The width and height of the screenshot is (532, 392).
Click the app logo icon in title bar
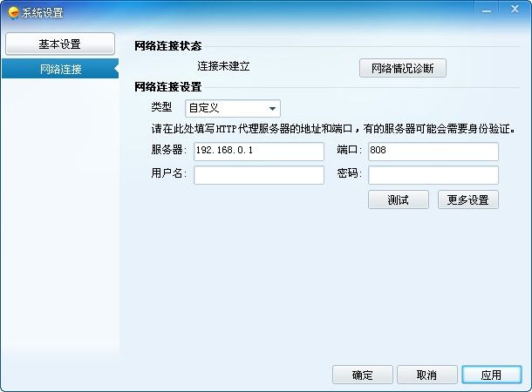(14, 13)
